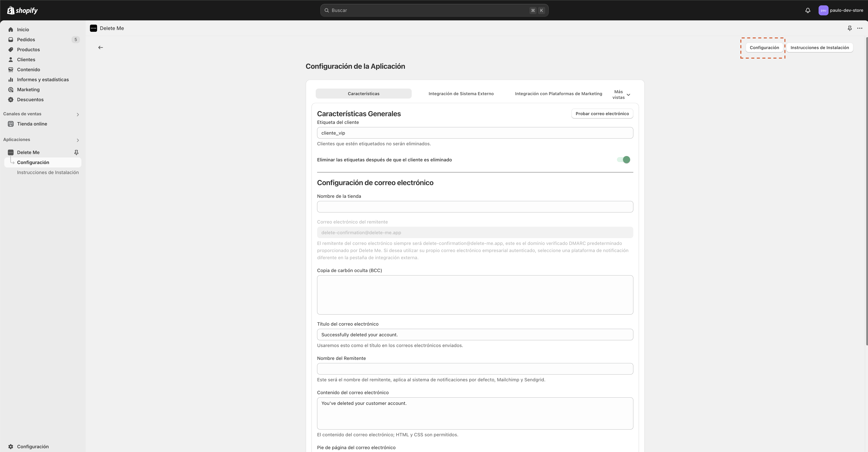Click the Contenido icon in sidebar
Image resolution: width=868 pixels, height=452 pixels.
tap(11, 70)
